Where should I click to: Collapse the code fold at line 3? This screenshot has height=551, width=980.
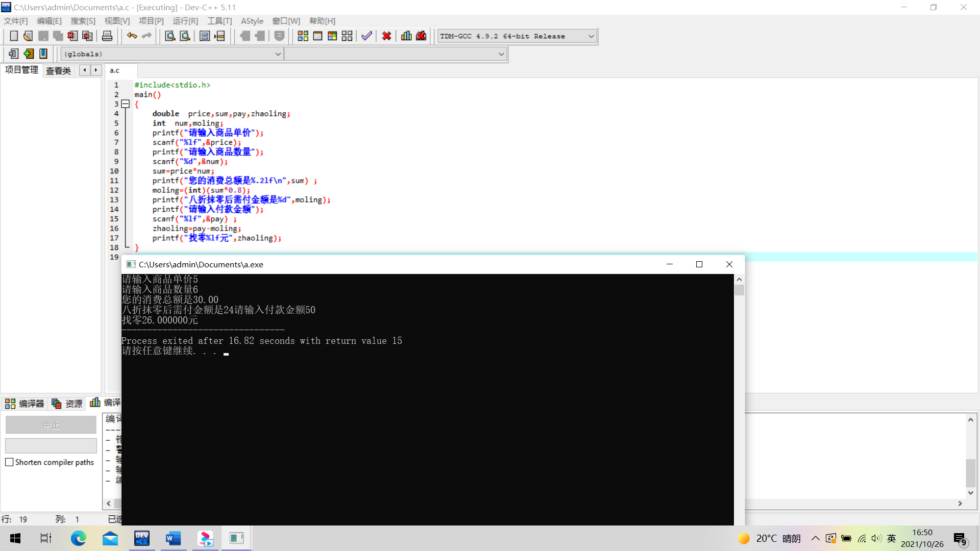(126, 104)
